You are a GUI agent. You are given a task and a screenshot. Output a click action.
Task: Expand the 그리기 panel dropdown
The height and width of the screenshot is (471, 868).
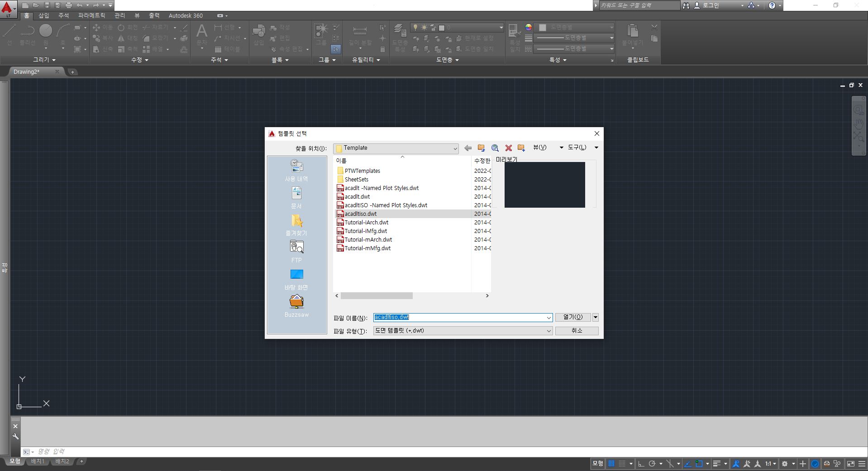point(44,60)
